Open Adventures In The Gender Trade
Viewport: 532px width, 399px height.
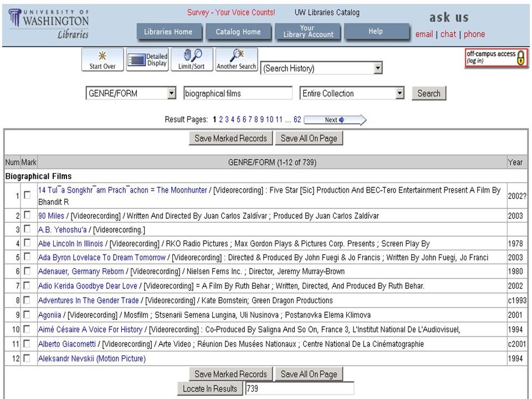pyautogui.click(x=88, y=300)
